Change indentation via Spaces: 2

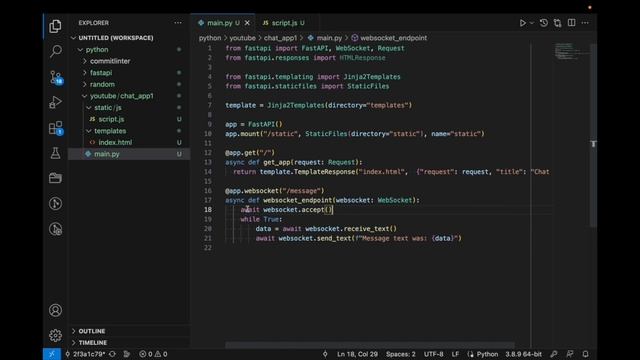400,354
